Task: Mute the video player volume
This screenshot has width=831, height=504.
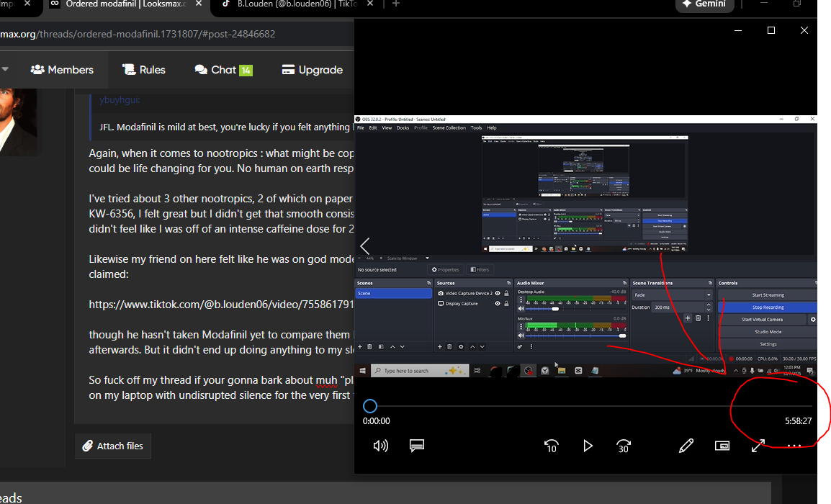Action: [x=381, y=446]
